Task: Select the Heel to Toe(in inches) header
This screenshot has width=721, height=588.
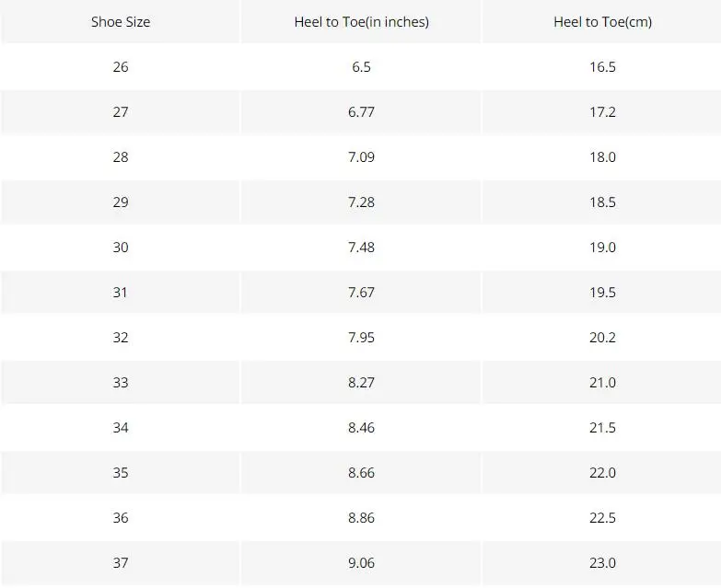Action: (361, 21)
